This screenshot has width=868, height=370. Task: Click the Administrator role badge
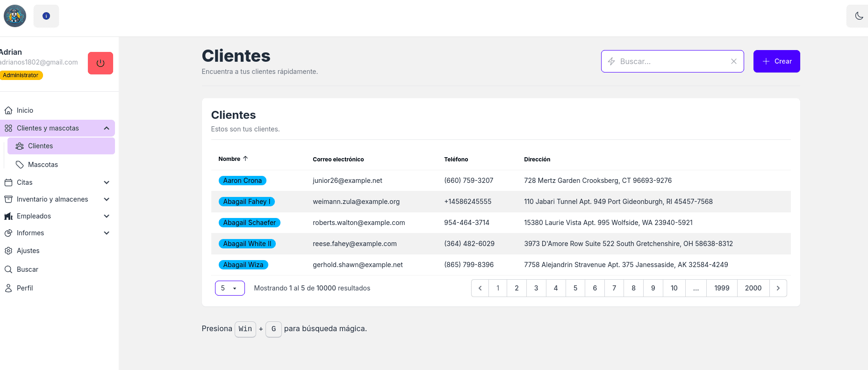[x=21, y=75]
